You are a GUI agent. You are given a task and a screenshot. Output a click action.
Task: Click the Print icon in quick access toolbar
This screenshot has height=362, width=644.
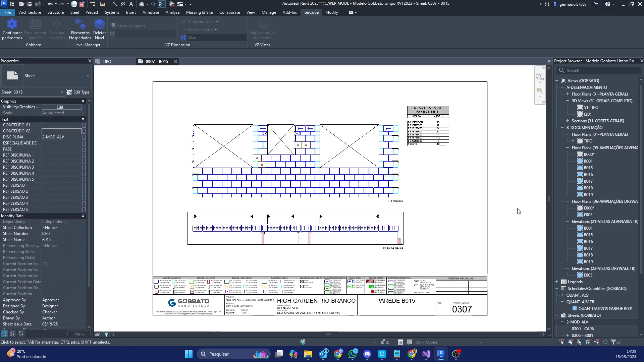point(74,4)
